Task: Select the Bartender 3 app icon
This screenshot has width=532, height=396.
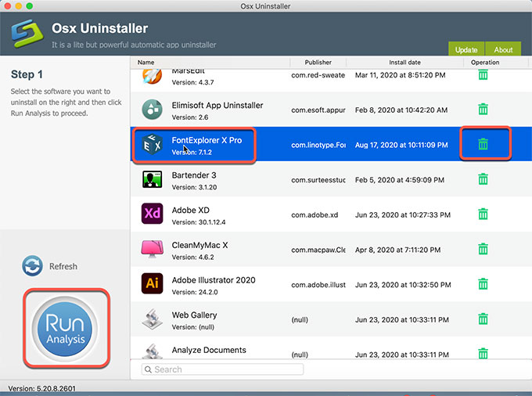Action: (152, 179)
